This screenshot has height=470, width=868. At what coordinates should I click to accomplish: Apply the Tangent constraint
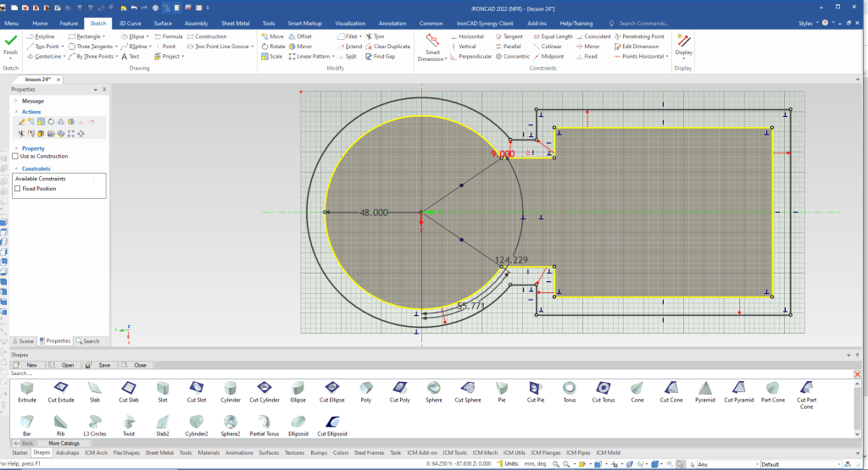[509, 36]
